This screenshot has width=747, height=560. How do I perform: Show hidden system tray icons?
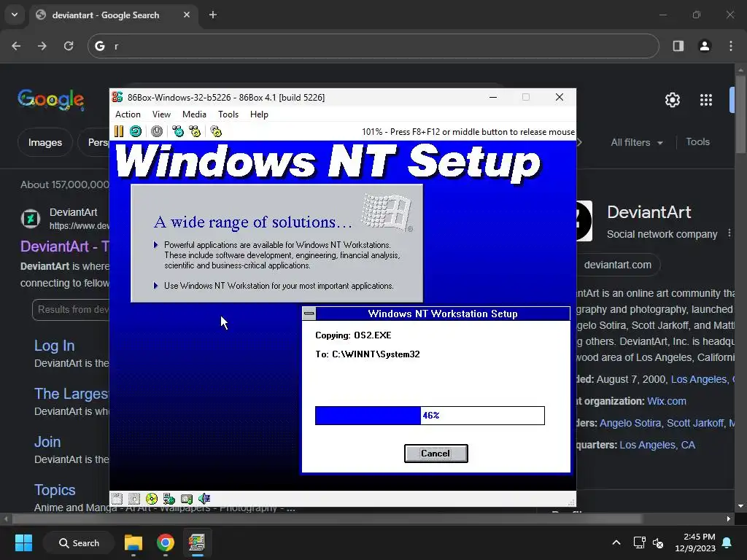pos(616,542)
